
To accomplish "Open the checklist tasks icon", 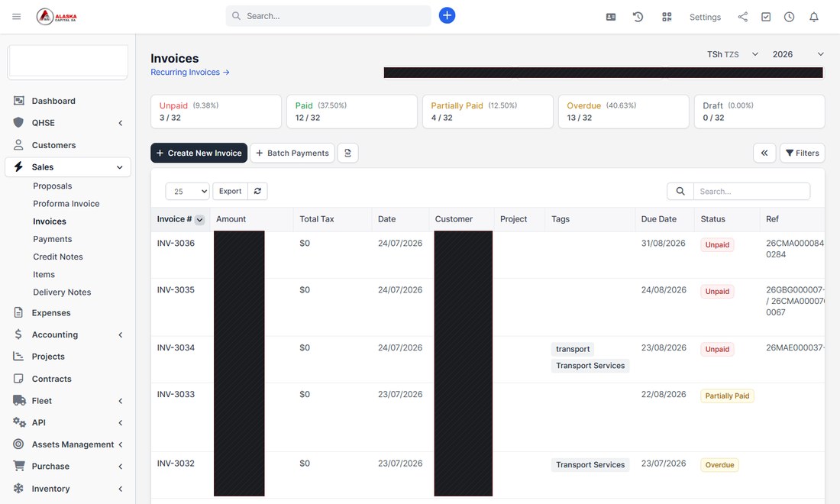I will click(766, 17).
